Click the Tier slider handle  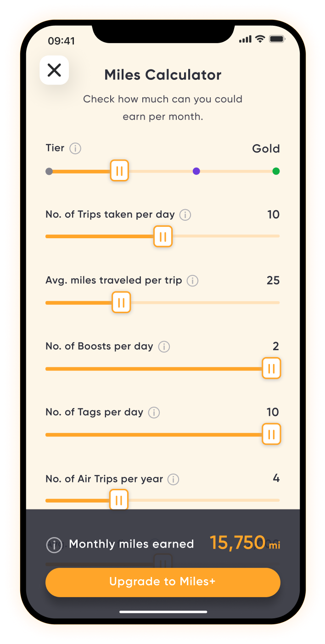119,171
